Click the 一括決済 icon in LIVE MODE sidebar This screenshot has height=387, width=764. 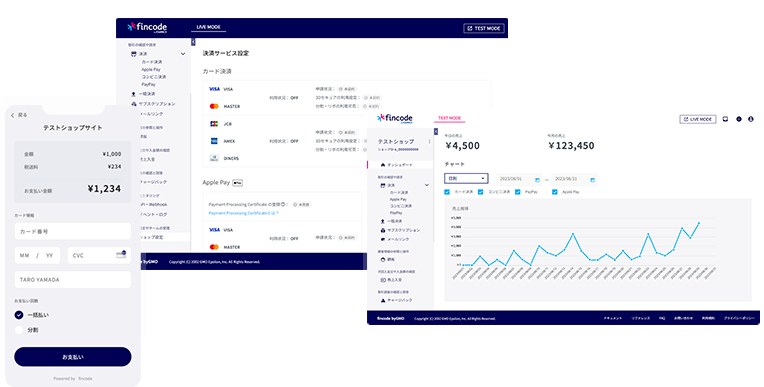tap(134, 94)
